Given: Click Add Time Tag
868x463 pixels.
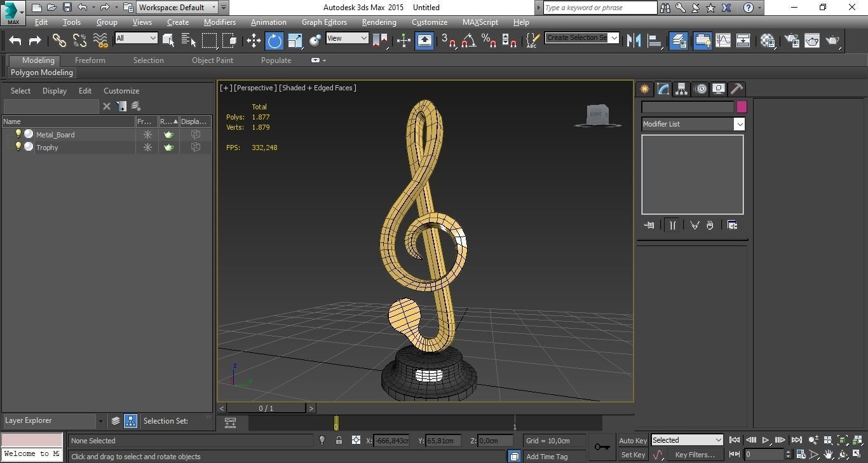Looking at the screenshot, I should [x=547, y=457].
